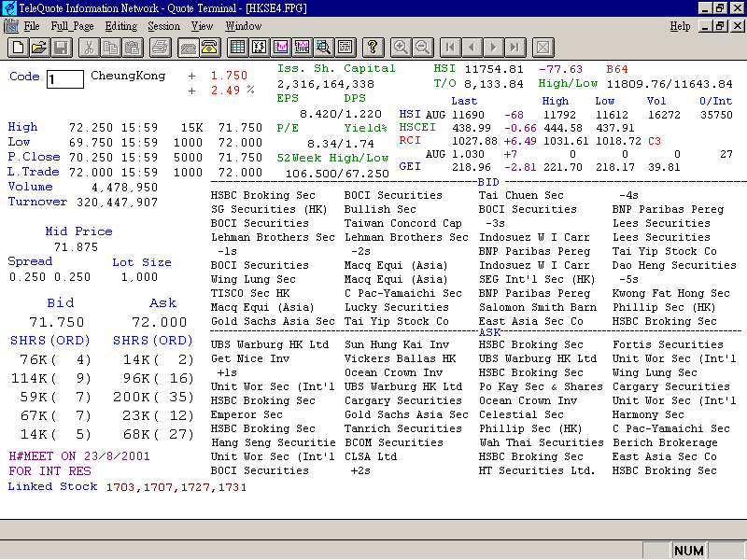Restore the inner HKSE4.FPG document window
This screenshot has width=747, height=560.
720,26
